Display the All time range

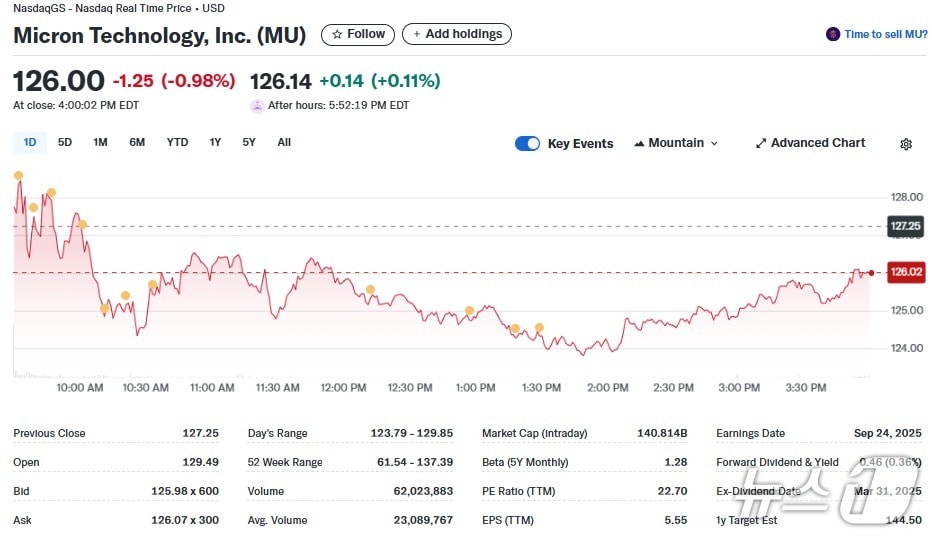(284, 143)
